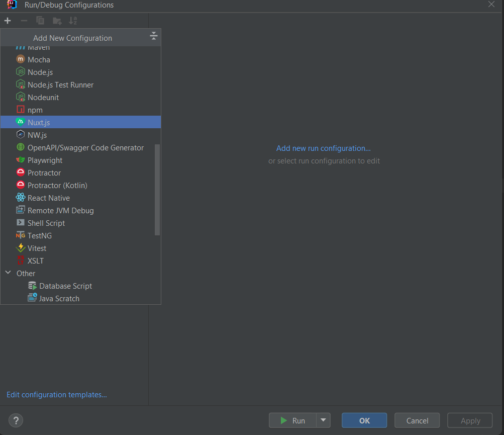
Task: Click the Apply button
Action: [x=470, y=420]
